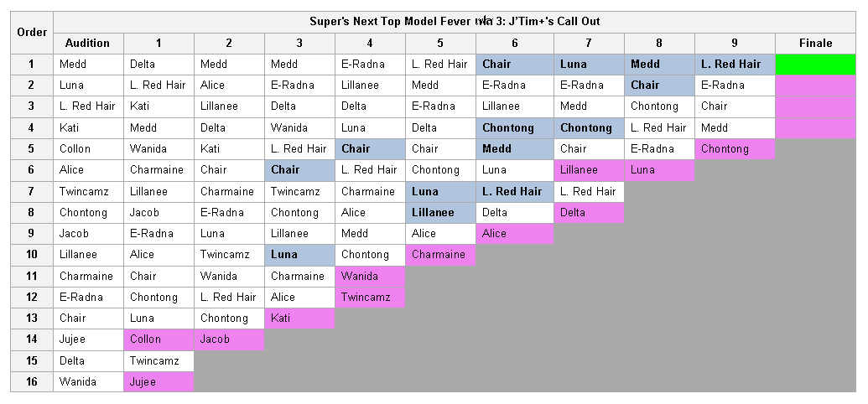Screen dimensions: 868x404
Task: Click the Order header cell
Action: click(x=32, y=33)
